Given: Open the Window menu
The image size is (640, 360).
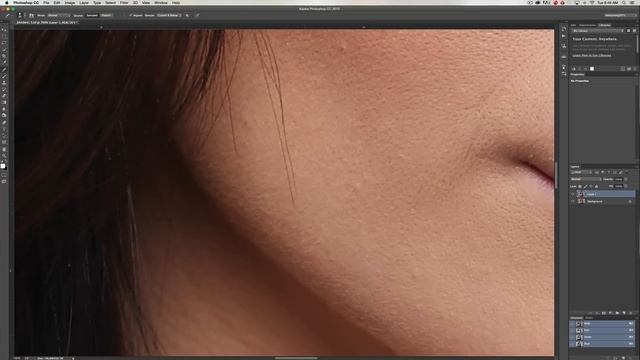Looking at the screenshot, I should click(x=161, y=2).
